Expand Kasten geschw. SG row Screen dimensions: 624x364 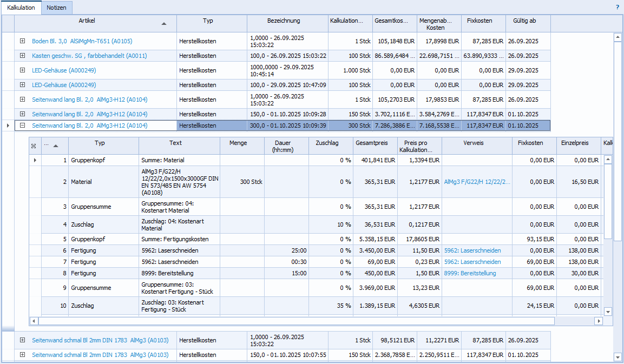[22, 56]
